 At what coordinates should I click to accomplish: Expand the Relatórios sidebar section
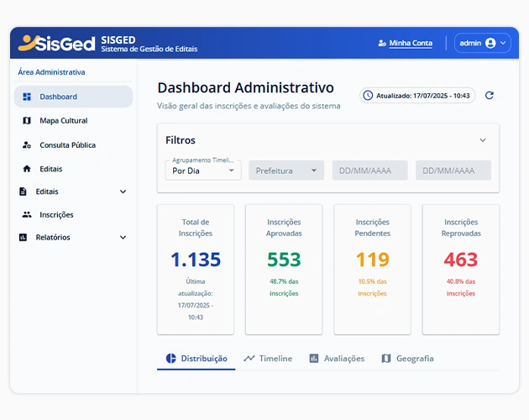pyautogui.click(x=123, y=238)
